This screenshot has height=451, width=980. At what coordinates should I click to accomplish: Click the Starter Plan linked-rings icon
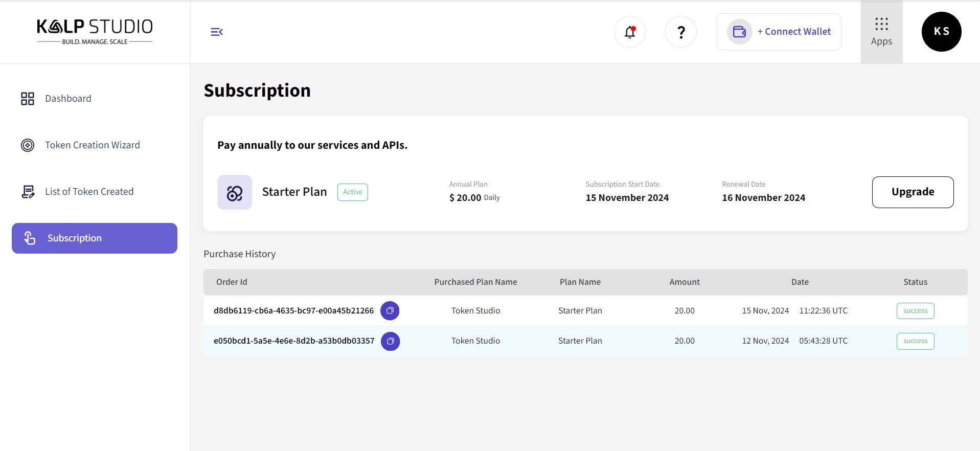235,192
